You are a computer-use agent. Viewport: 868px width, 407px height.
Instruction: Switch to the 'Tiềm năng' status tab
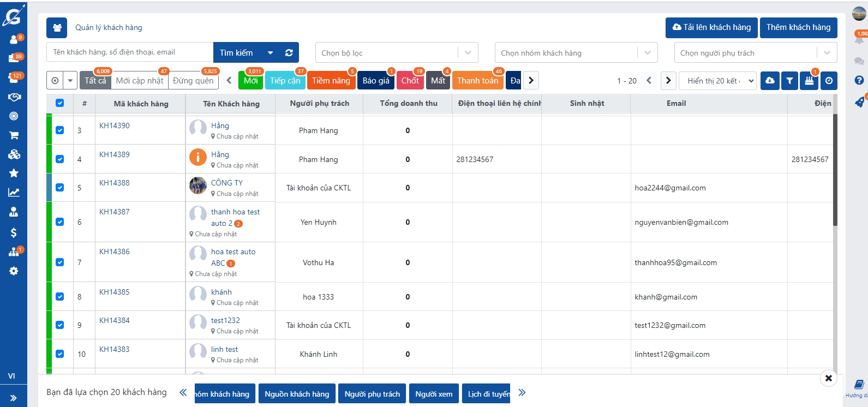point(331,81)
